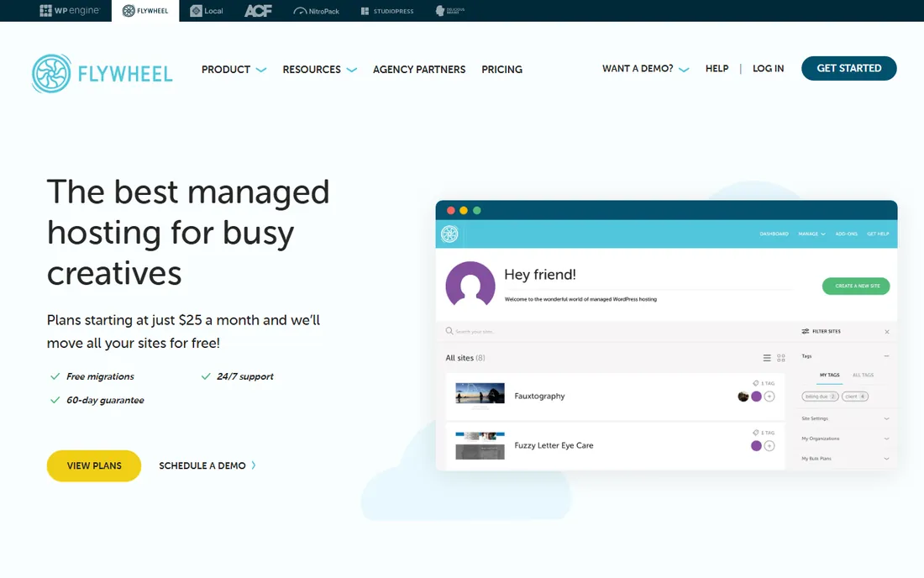Click the All sites (8) heading
This screenshot has width=924, height=578.
[x=465, y=358]
